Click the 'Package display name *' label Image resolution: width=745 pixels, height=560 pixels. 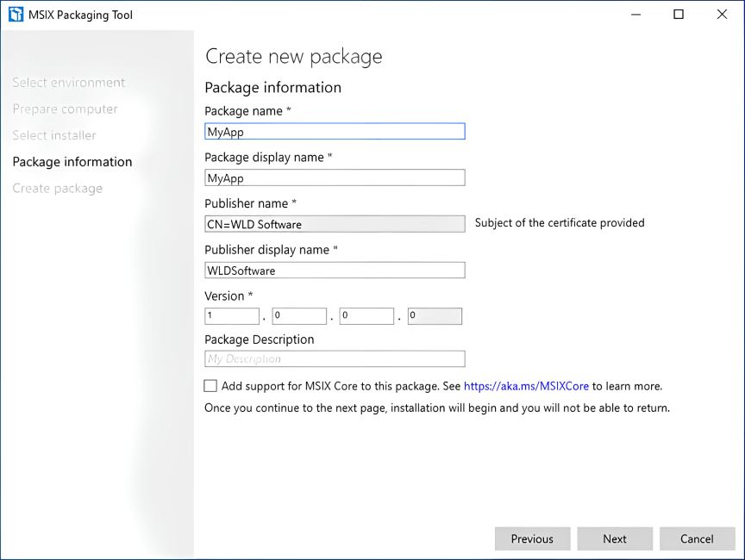coord(268,157)
